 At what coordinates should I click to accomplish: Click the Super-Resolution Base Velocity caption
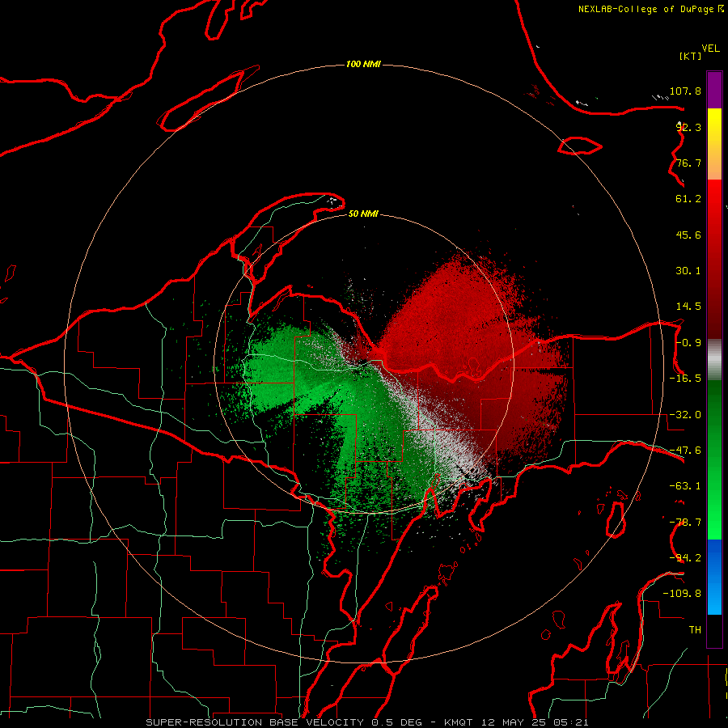tap(366, 722)
